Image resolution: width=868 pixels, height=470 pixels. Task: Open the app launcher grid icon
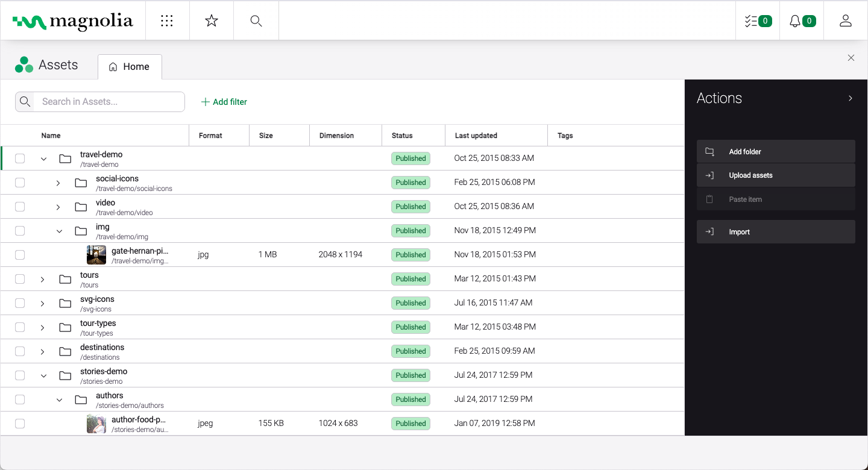(x=167, y=21)
